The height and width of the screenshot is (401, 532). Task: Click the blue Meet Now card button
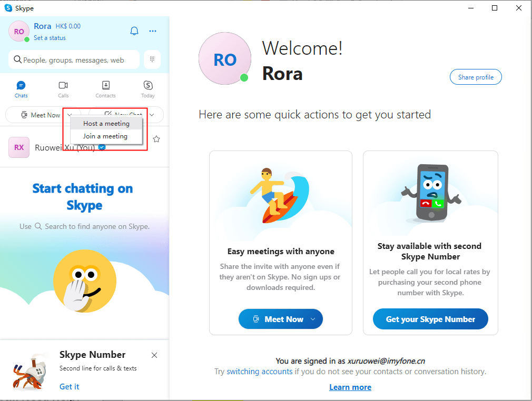coord(280,319)
